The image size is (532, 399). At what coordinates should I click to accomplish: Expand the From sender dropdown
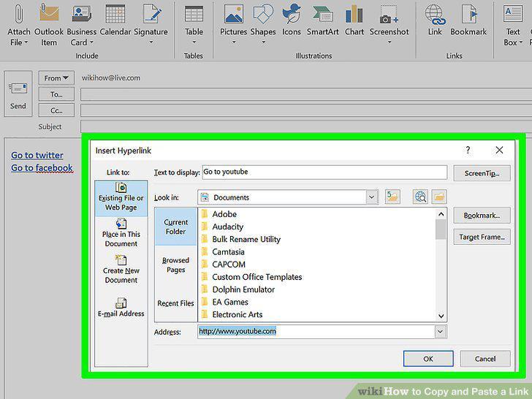click(x=56, y=78)
